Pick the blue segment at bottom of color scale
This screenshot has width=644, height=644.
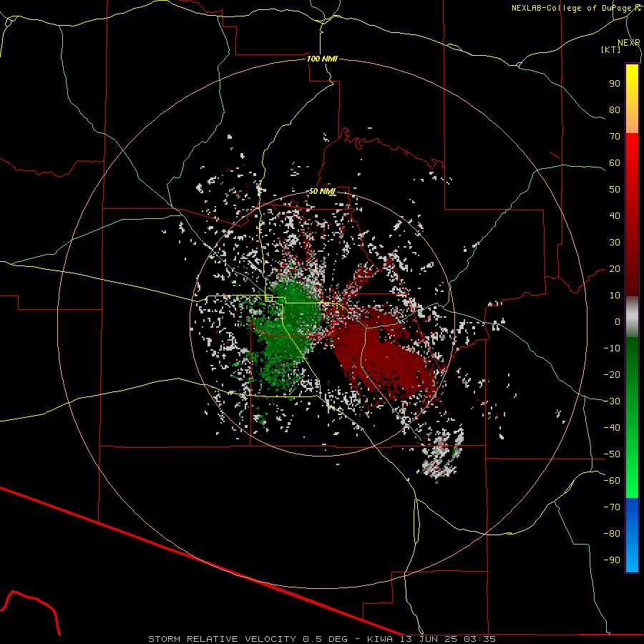[x=632, y=535]
